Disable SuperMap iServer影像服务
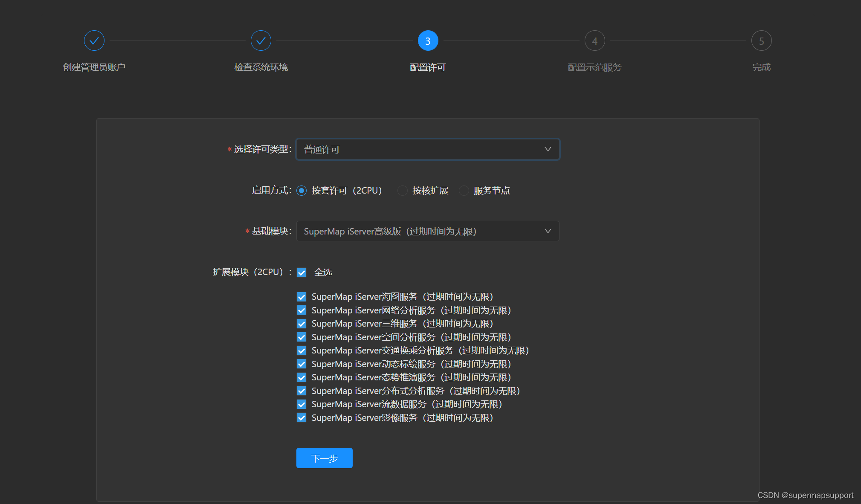Viewport: 861px width, 504px height. tap(301, 417)
